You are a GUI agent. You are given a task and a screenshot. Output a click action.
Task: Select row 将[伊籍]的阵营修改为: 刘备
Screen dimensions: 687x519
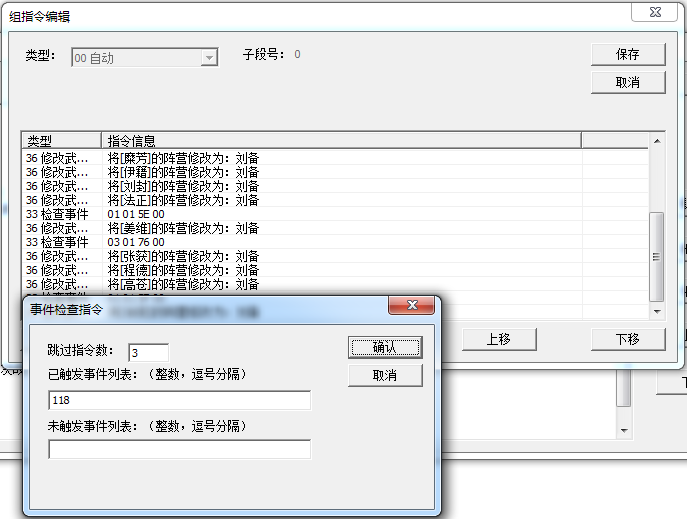[x=335, y=172]
